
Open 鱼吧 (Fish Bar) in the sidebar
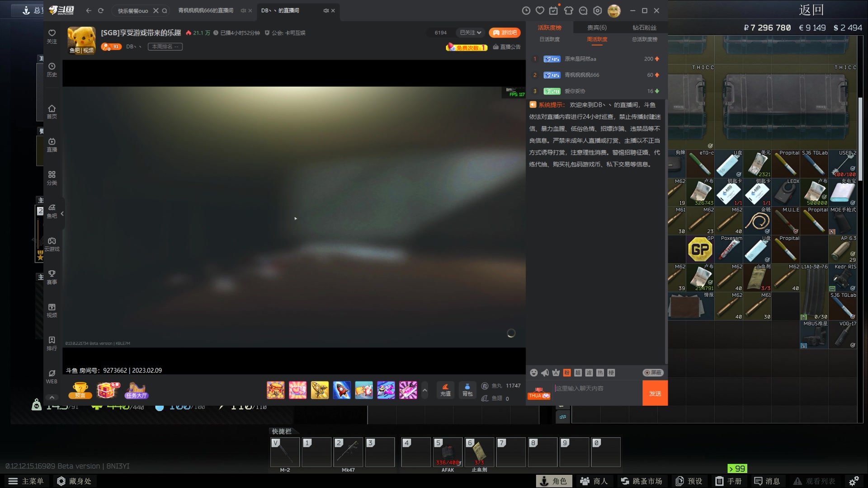[52, 211]
